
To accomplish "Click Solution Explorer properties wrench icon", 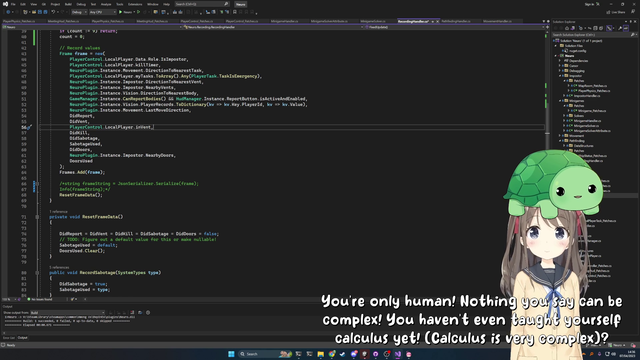I will point(620,28).
